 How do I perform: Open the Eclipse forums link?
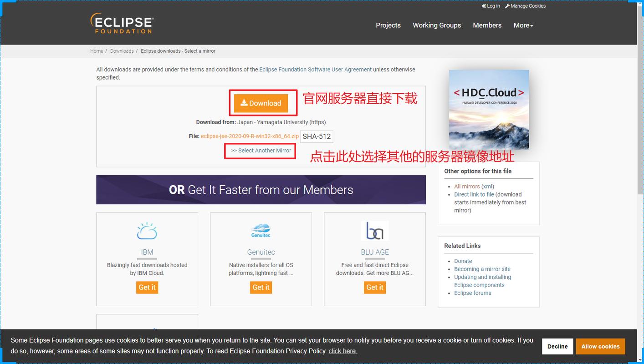pyautogui.click(x=472, y=293)
